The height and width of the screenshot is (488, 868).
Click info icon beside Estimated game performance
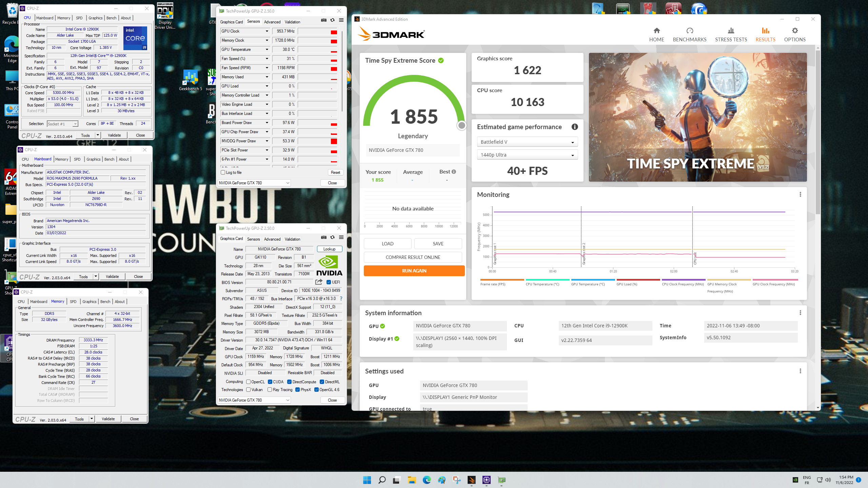point(574,127)
